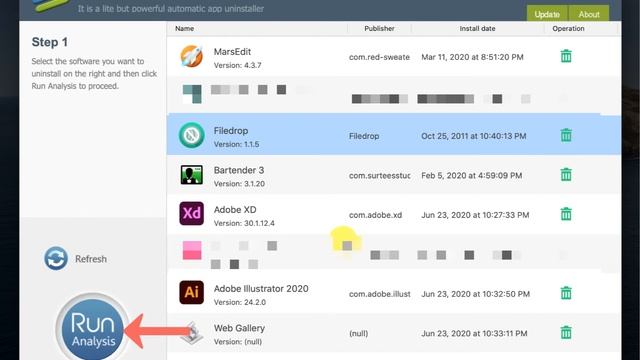
Task: Click the Run Analysis round button
Action: pos(93,329)
